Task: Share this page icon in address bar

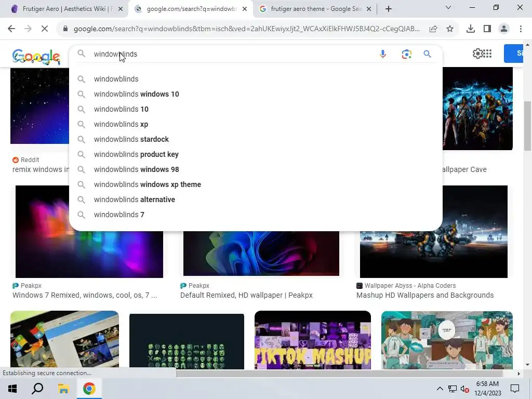Action: [433, 29]
